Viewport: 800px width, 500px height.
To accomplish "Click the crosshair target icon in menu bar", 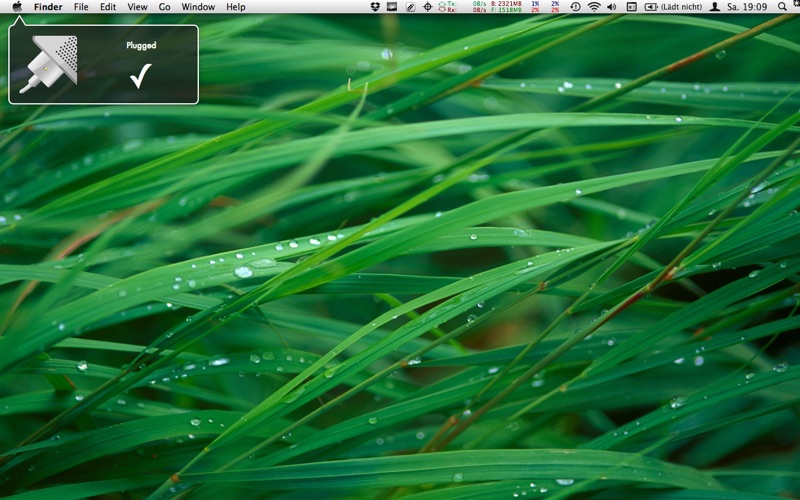I will 428,7.
